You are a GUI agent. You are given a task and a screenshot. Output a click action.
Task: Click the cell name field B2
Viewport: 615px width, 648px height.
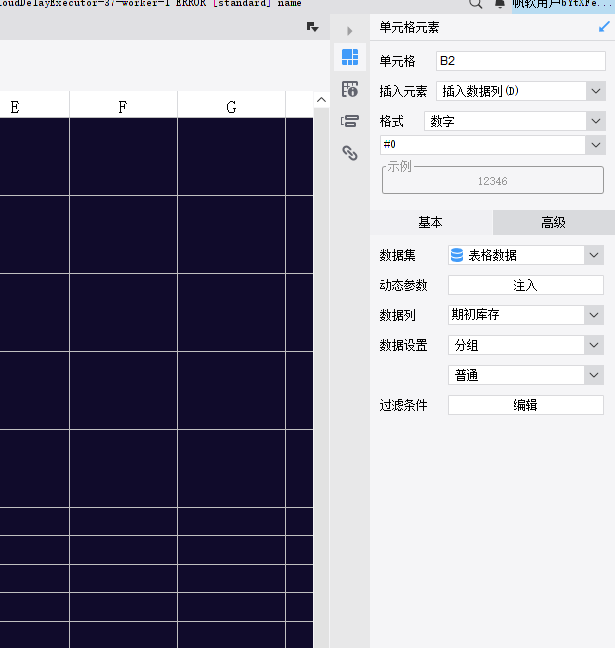[x=521, y=61]
